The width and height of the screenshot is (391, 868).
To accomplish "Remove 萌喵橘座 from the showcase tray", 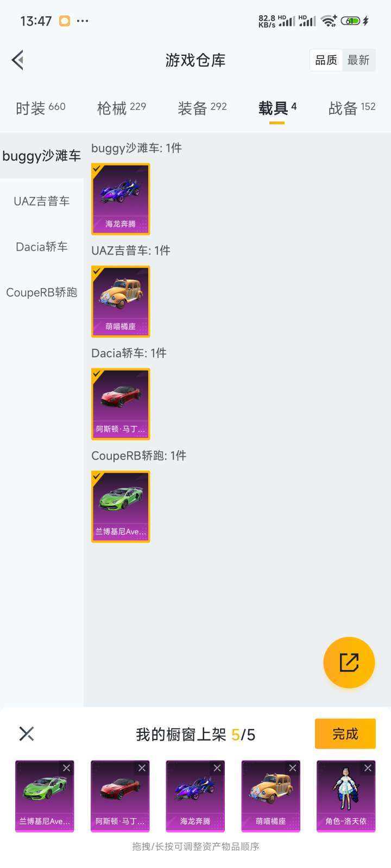I will click(x=293, y=768).
